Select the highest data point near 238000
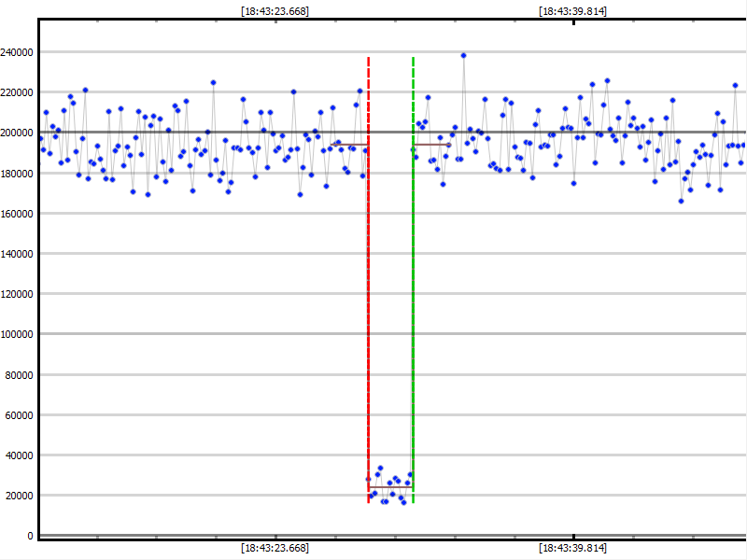This screenshot has height=560, width=747. 463,56
